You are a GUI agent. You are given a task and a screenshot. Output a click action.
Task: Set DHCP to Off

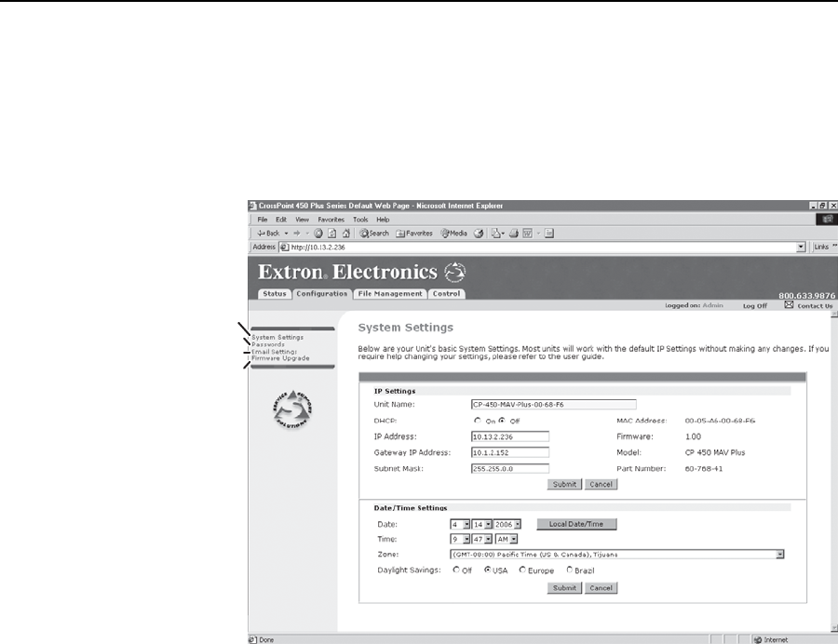point(502,421)
